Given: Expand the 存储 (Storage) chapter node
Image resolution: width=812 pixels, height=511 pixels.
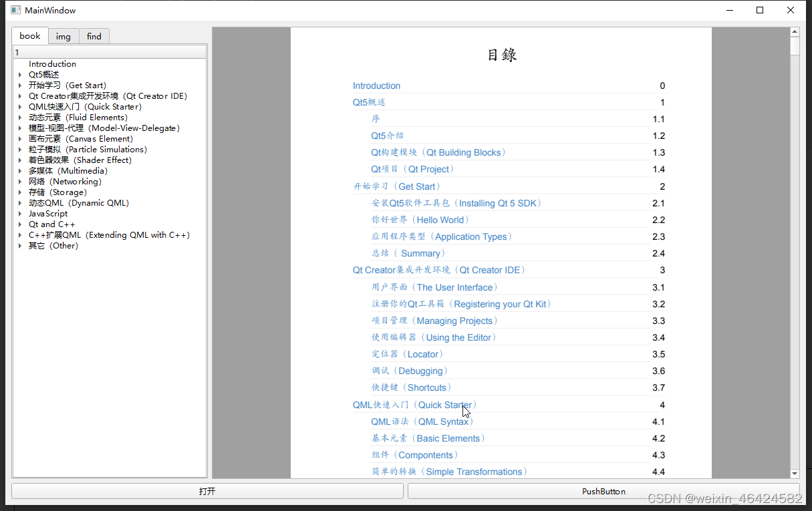Looking at the screenshot, I should pyautogui.click(x=19, y=192).
